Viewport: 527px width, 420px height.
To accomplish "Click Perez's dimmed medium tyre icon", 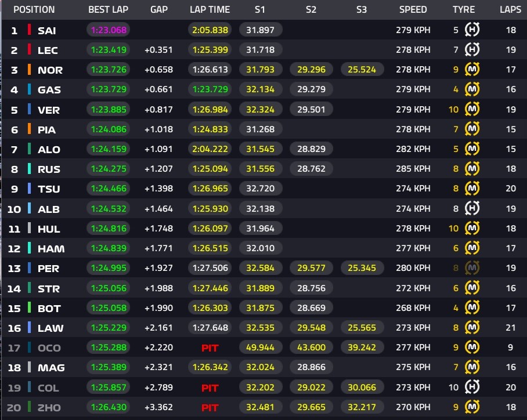I will (x=472, y=269).
